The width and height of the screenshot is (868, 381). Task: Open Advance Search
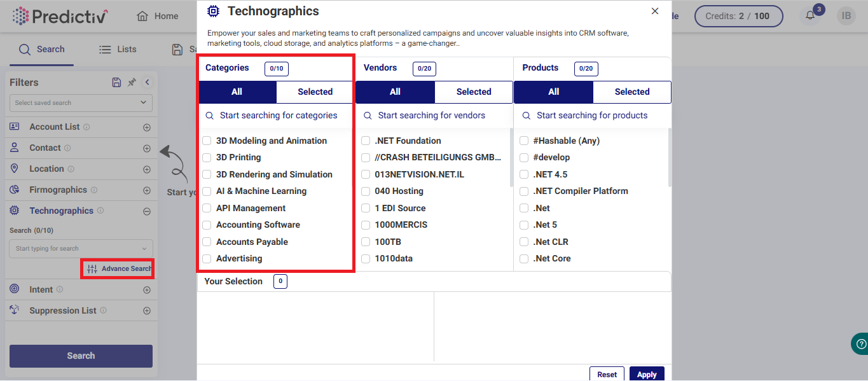(x=118, y=268)
